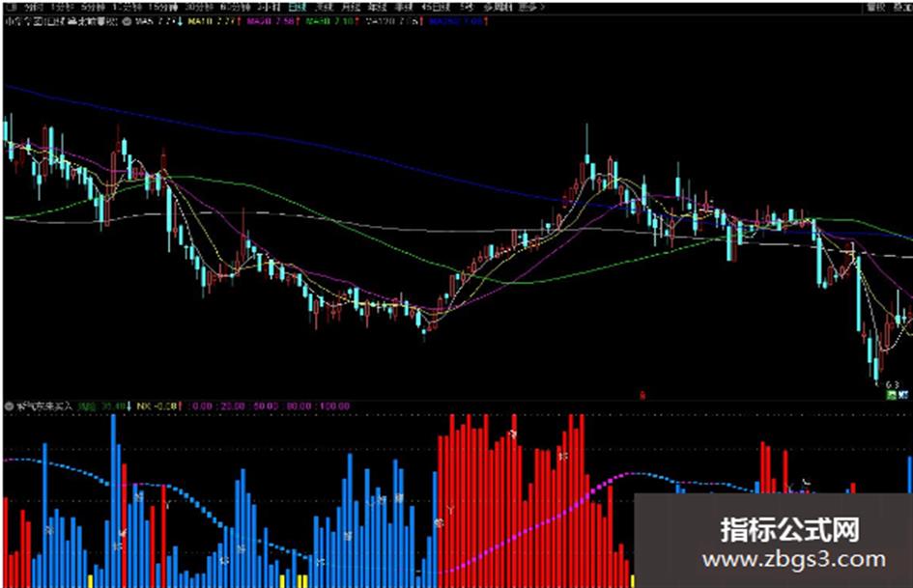
Task: Open the 多周期 multi-period view
Action: click(x=496, y=7)
